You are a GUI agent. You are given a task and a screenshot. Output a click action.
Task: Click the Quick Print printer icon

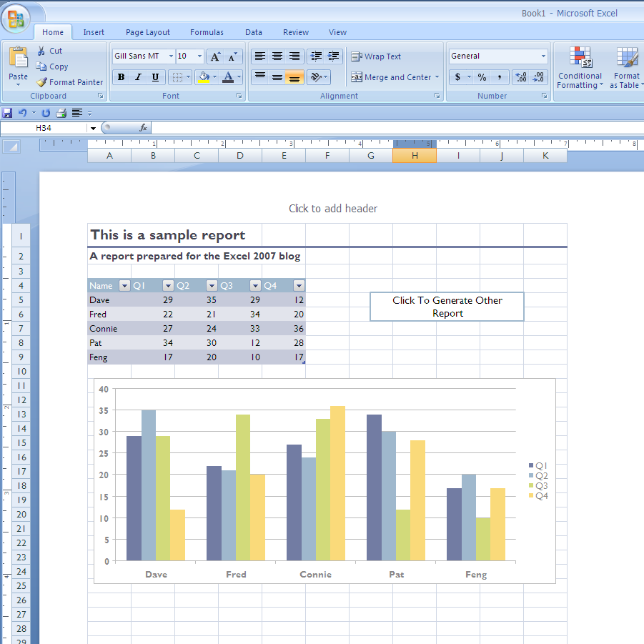[61, 113]
